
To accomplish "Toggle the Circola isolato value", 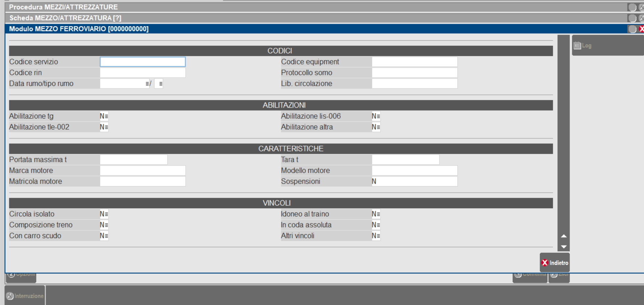I will point(104,214).
